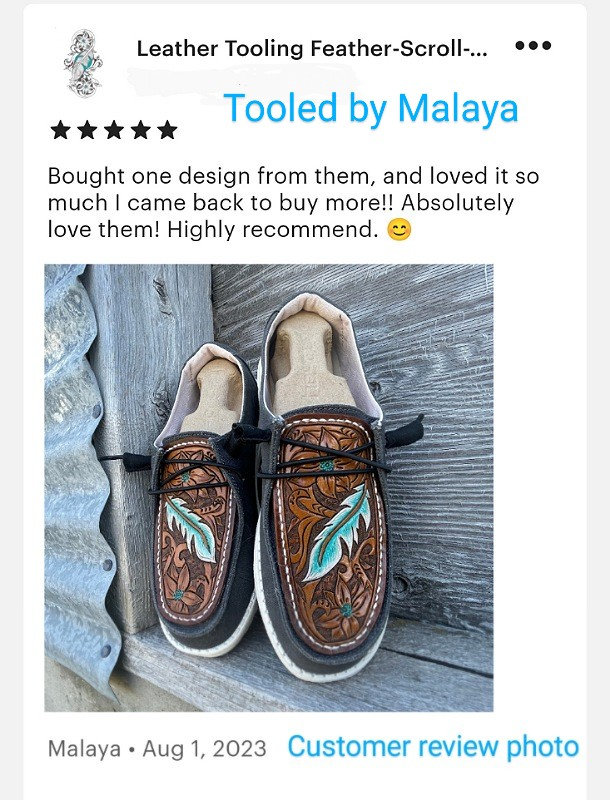This screenshot has height=800, width=610.
Task: Open reviewer Malaya's profile name
Action: pos(84,749)
